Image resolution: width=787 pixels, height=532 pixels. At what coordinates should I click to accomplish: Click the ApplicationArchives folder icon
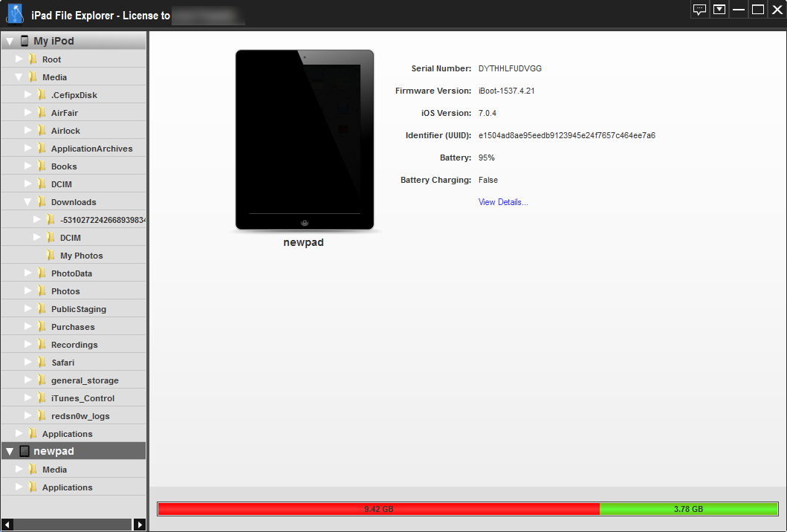pos(42,149)
